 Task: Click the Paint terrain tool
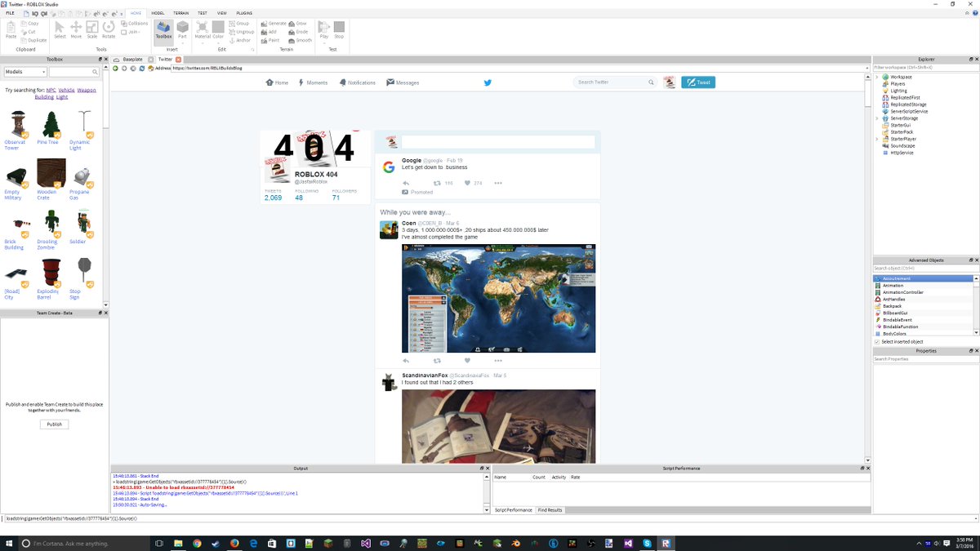click(x=270, y=40)
